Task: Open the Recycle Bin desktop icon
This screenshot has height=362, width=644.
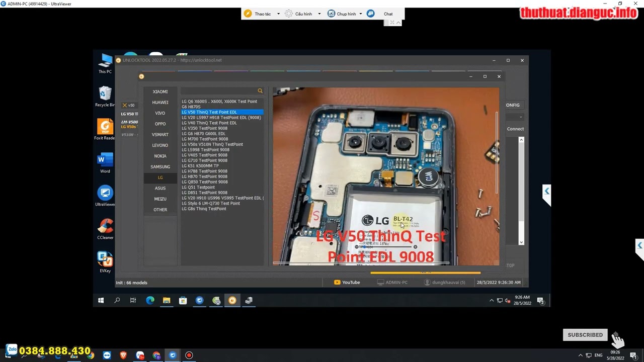Action: point(105,97)
